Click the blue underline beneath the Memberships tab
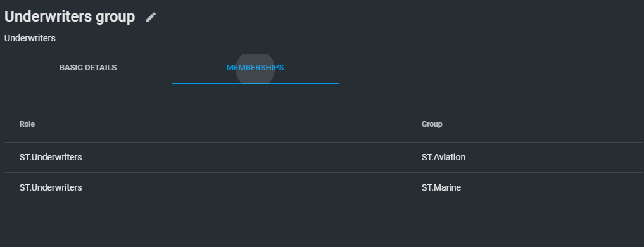This screenshot has width=644, height=247. [x=255, y=84]
